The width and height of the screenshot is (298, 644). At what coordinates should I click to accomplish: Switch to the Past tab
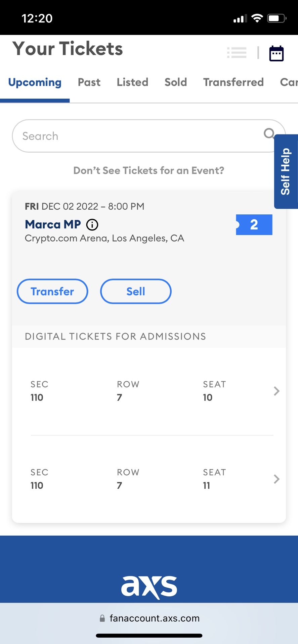(x=89, y=82)
